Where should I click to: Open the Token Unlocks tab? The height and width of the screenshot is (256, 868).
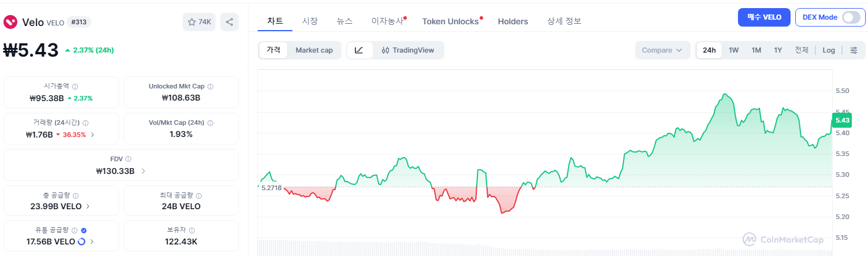click(x=450, y=21)
